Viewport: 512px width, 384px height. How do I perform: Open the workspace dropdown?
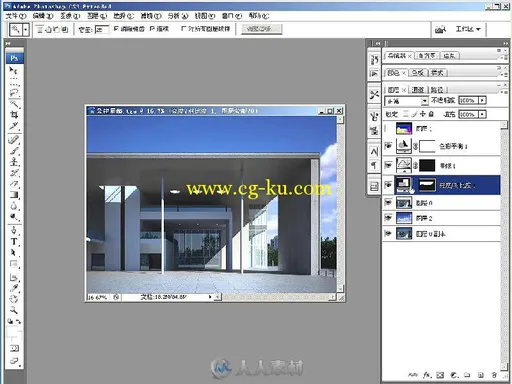pyautogui.click(x=468, y=29)
